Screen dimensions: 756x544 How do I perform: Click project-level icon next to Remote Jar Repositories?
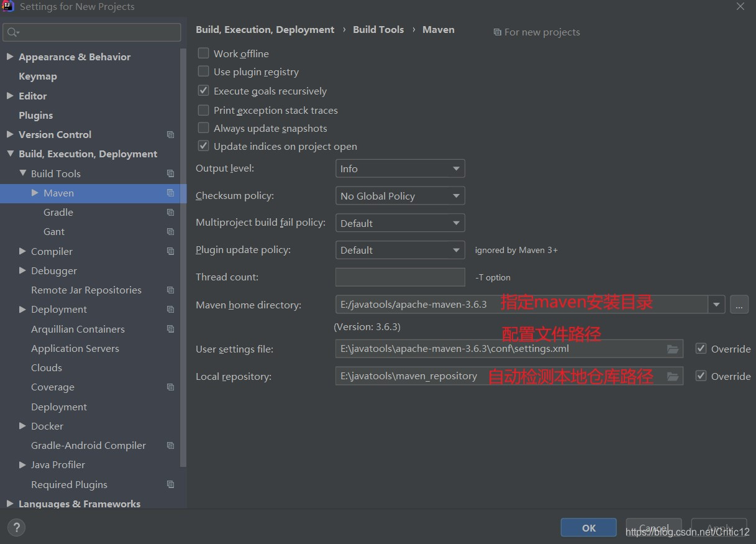(170, 290)
